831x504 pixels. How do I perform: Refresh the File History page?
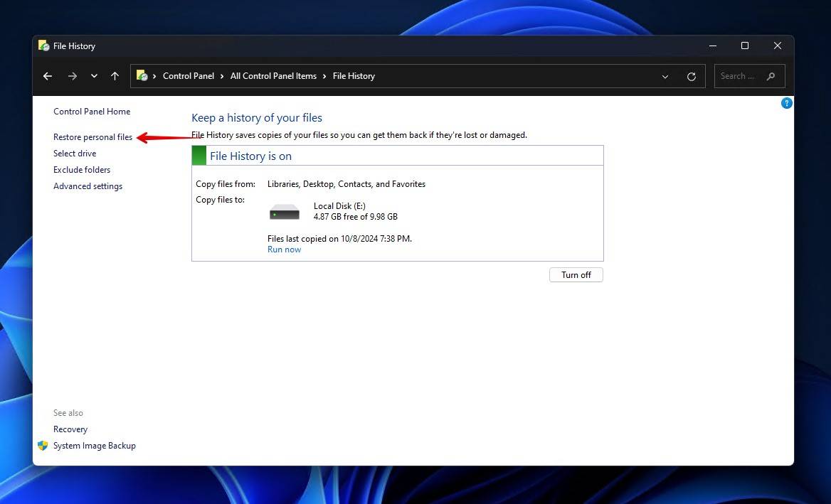coord(691,77)
